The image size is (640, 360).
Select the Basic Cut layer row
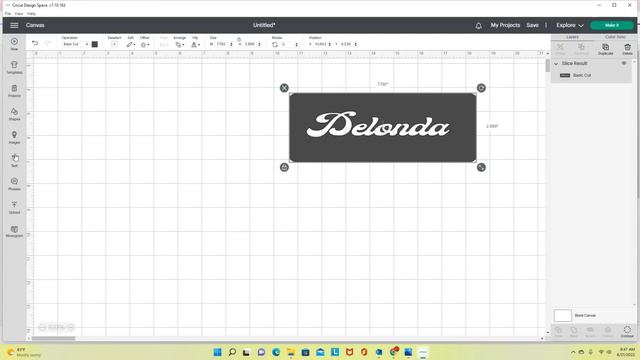[591, 76]
